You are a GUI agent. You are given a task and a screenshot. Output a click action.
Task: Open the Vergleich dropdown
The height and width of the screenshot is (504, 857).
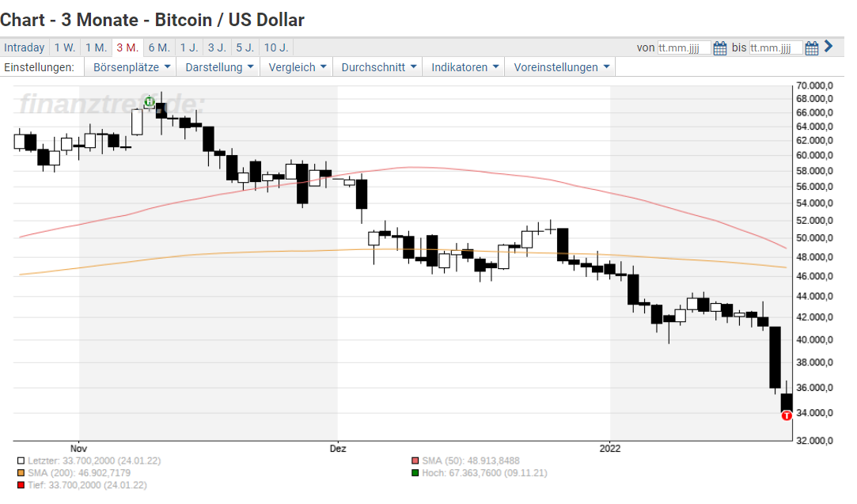point(297,67)
